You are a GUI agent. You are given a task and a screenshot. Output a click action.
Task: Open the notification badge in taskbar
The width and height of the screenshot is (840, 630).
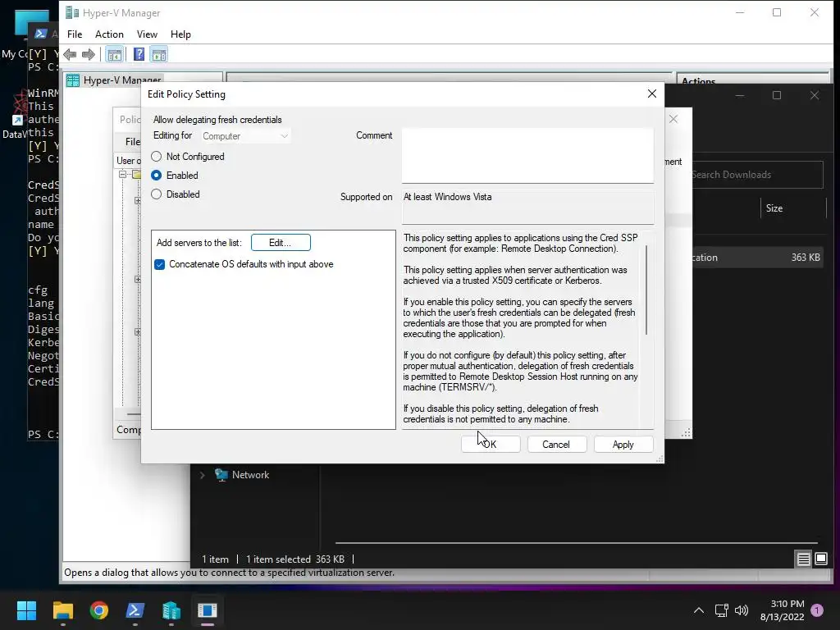coord(817,610)
